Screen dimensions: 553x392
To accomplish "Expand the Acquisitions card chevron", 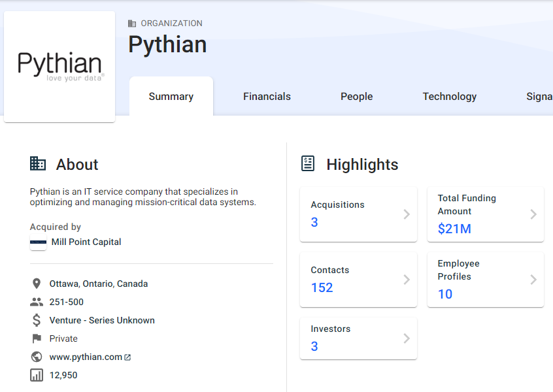I will pos(407,214).
